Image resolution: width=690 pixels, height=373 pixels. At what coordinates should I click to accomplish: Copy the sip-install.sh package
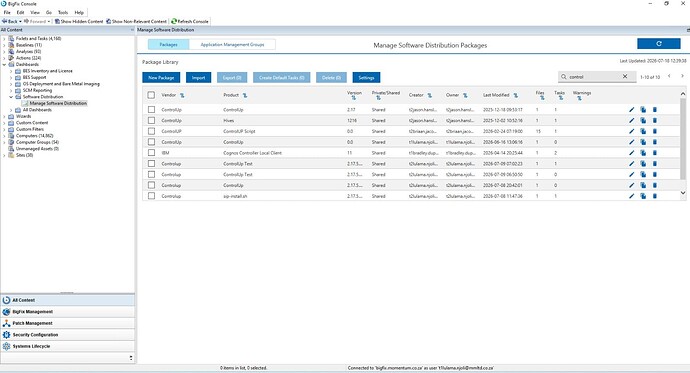pos(643,196)
